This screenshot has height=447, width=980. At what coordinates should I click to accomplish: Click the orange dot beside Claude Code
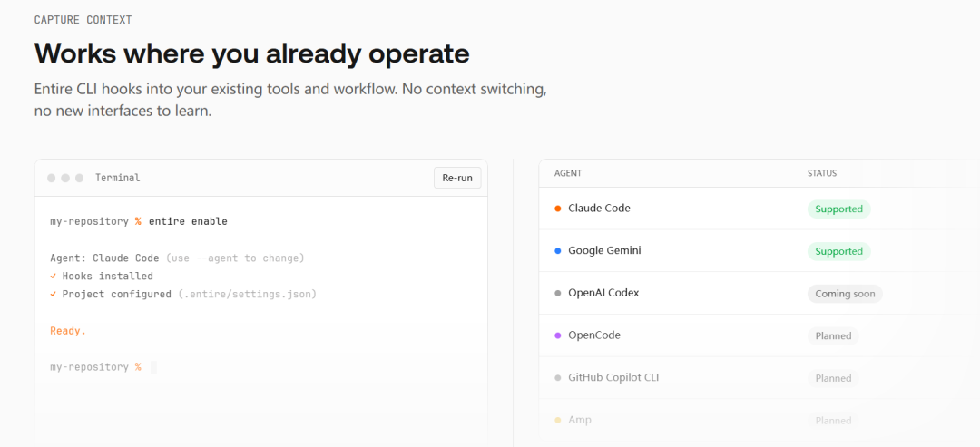(x=558, y=209)
